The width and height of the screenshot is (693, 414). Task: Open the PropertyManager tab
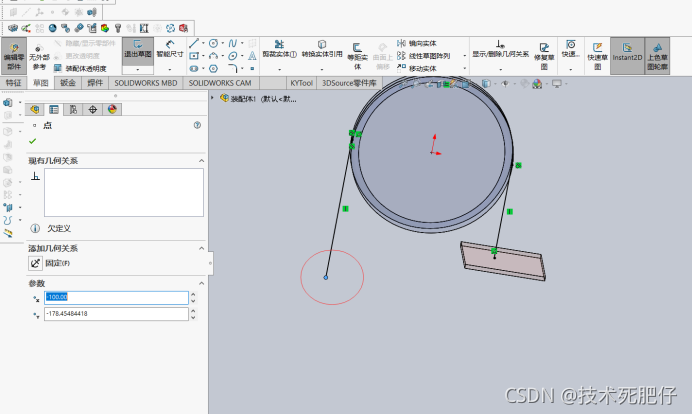[54, 109]
